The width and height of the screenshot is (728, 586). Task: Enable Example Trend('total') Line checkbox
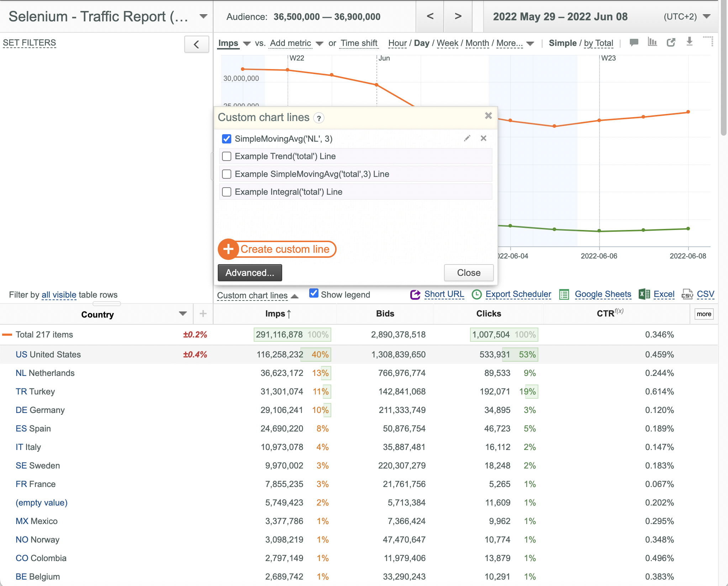tap(227, 156)
